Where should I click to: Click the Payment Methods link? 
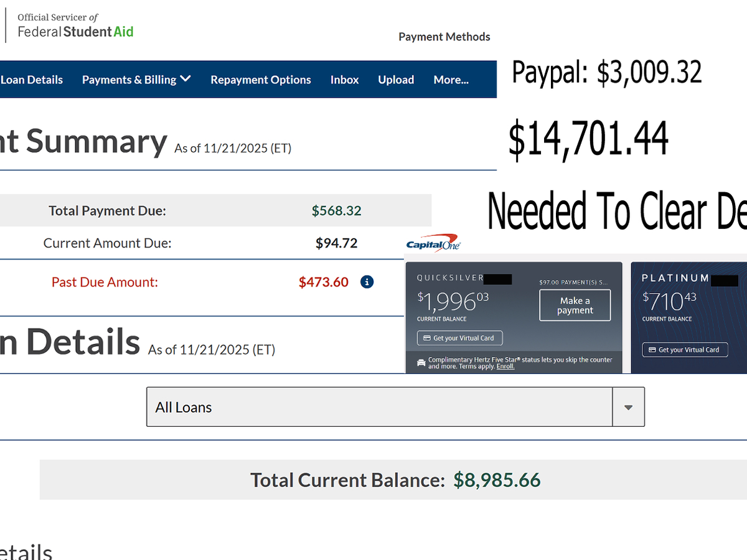pyautogui.click(x=444, y=37)
